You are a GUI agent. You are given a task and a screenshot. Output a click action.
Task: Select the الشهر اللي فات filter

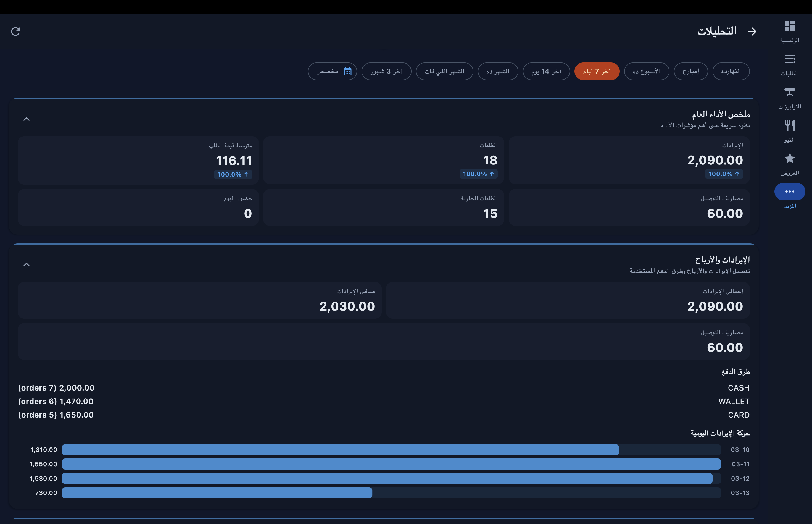point(444,72)
